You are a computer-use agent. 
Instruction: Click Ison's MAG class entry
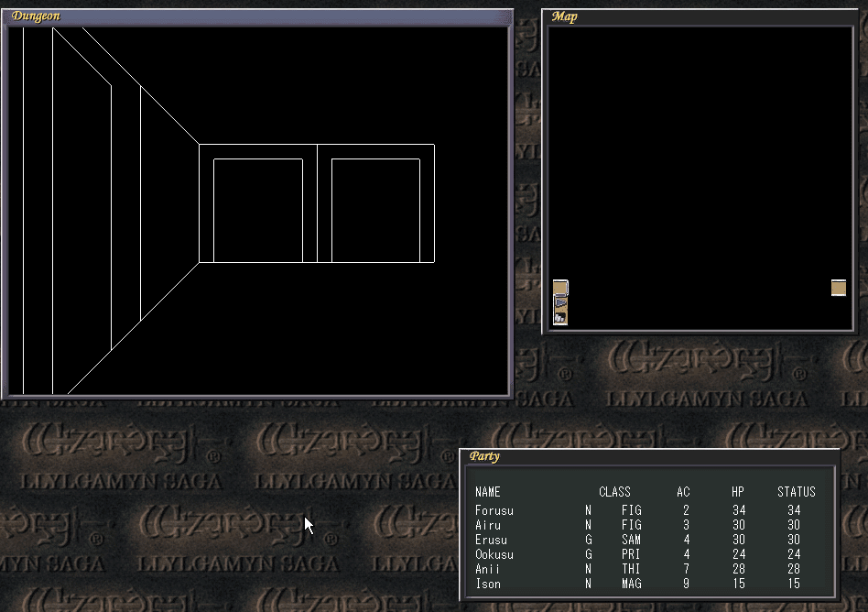coord(632,584)
